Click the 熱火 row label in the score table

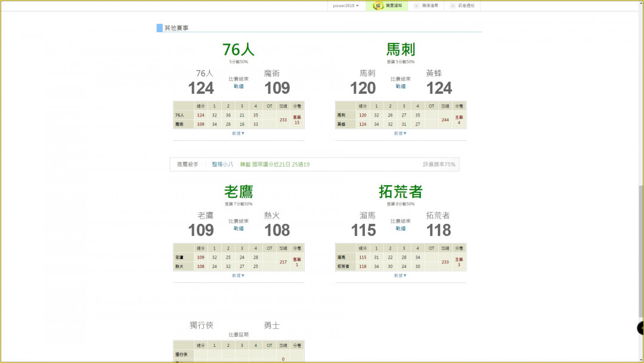tap(179, 266)
